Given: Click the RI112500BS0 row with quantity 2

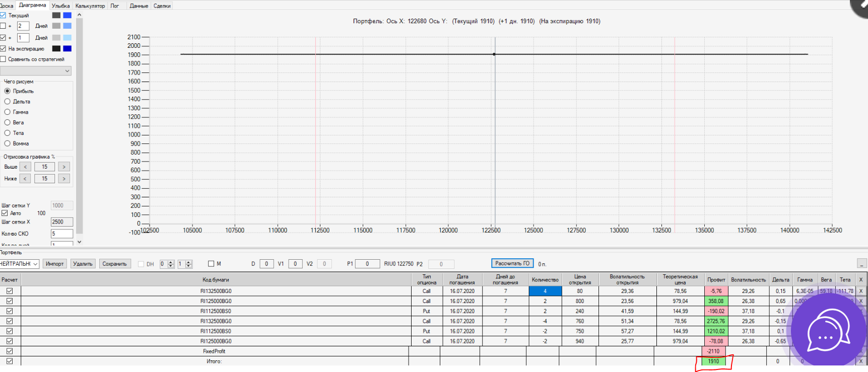Looking at the screenshot, I should [x=216, y=311].
